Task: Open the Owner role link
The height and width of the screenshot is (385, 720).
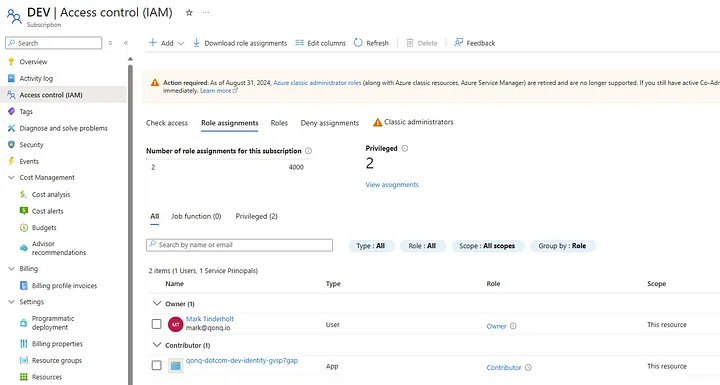Action: point(496,326)
